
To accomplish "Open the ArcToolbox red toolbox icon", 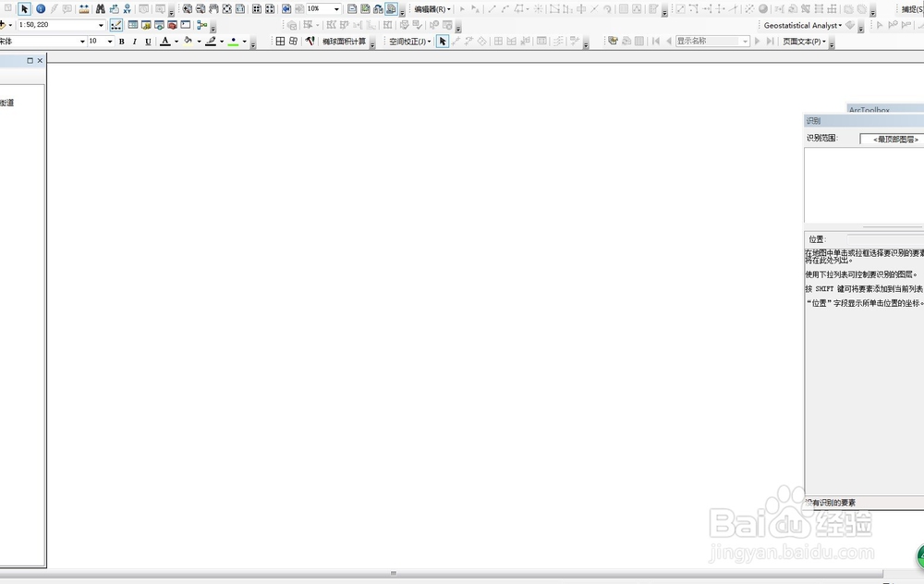I will point(172,25).
